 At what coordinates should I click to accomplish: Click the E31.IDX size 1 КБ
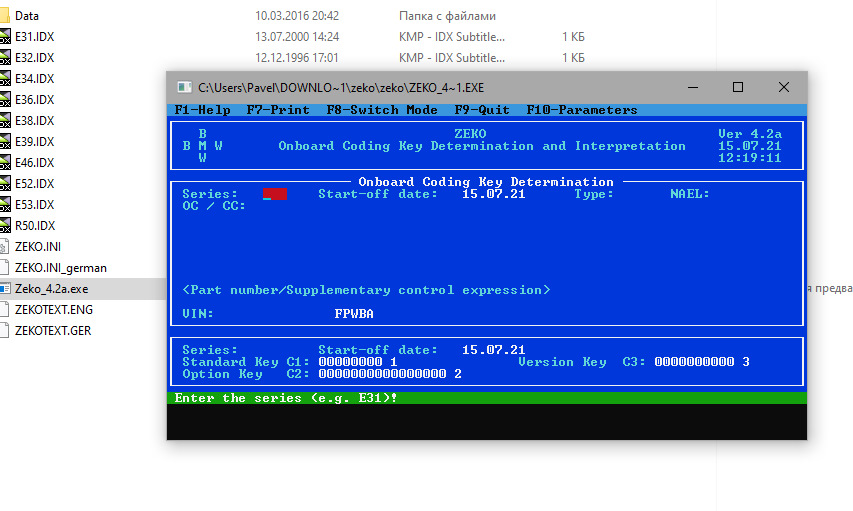tap(573, 36)
